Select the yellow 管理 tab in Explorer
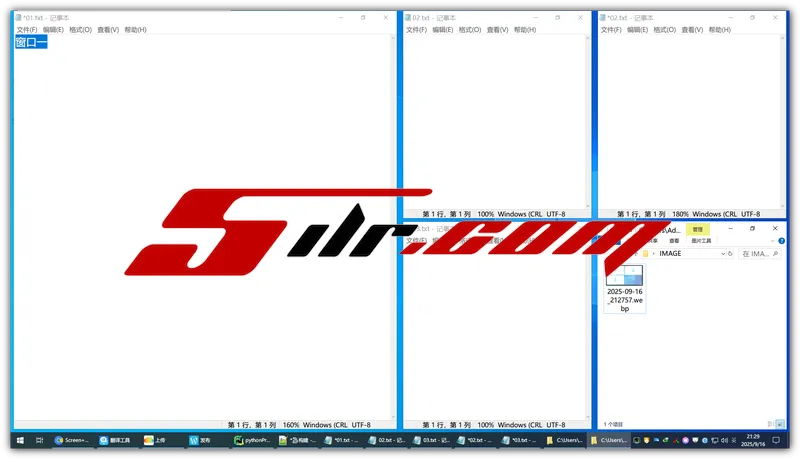Screen dimensions: 800x459 pos(697,230)
